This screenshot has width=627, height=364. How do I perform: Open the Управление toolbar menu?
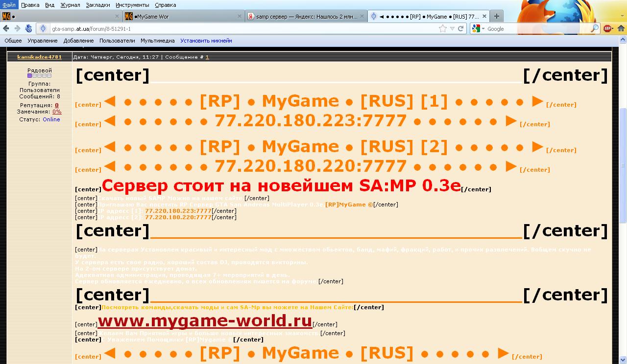tap(43, 41)
